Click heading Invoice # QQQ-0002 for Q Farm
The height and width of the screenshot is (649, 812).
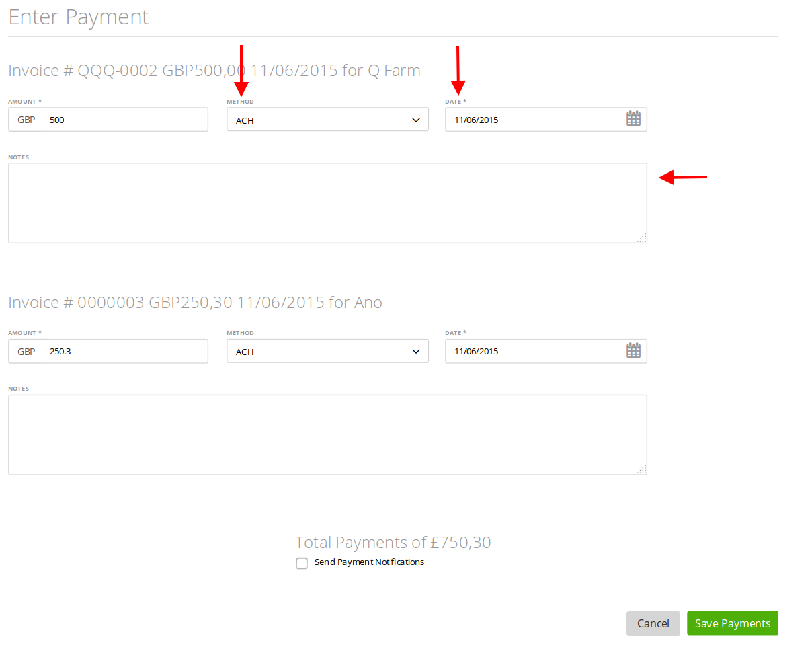[x=214, y=71]
